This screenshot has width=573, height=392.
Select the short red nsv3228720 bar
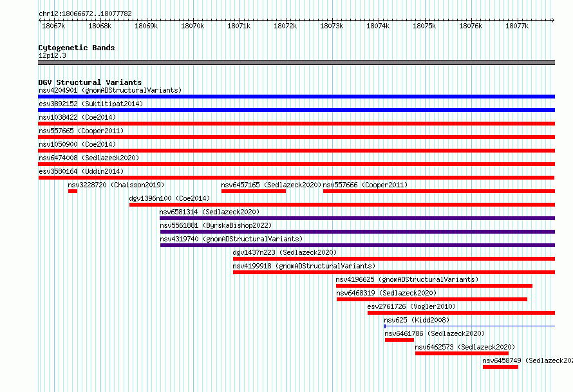(x=72, y=191)
